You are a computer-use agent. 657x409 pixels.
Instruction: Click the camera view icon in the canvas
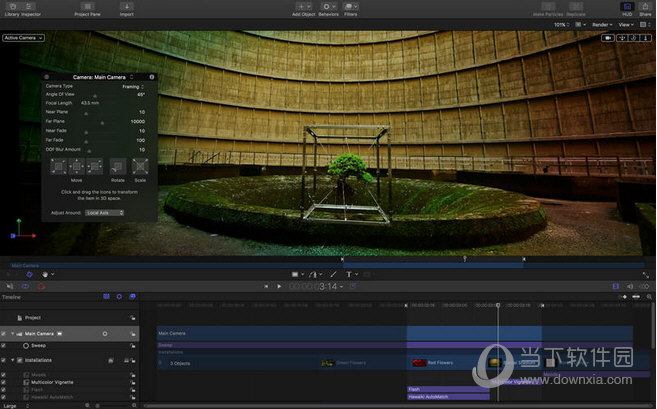608,38
